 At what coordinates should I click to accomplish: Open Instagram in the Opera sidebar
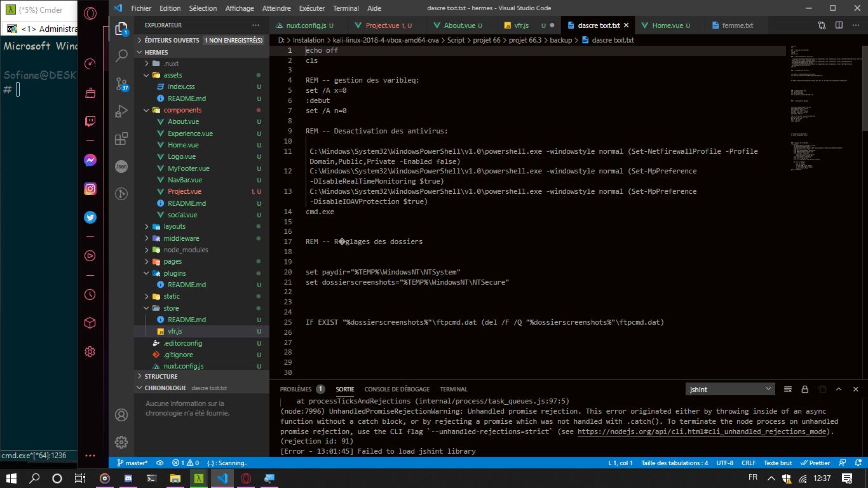[x=90, y=189]
